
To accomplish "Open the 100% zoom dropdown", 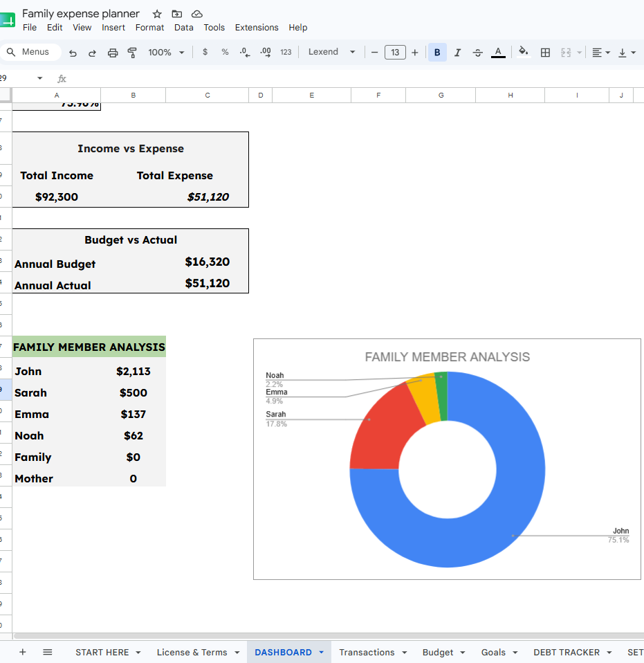I will pos(166,53).
